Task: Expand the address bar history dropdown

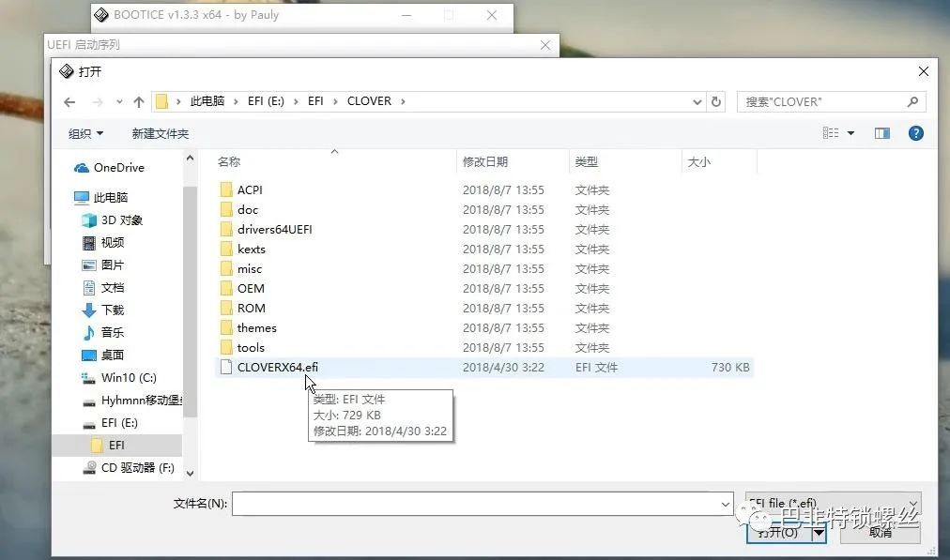Action: tap(697, 101)
